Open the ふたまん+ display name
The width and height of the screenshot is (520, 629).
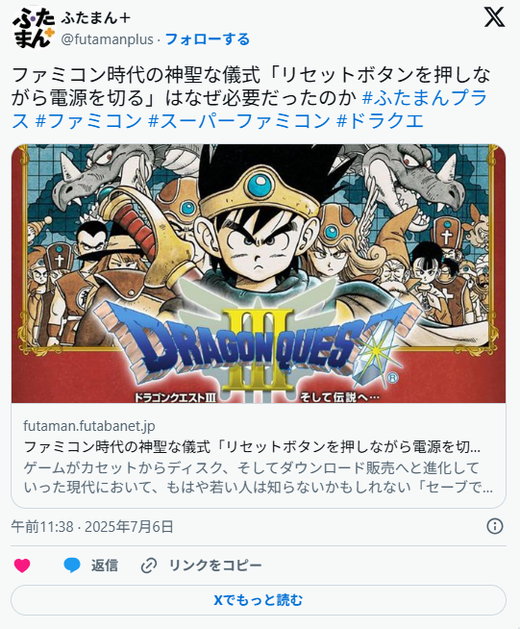pos(95,18)
